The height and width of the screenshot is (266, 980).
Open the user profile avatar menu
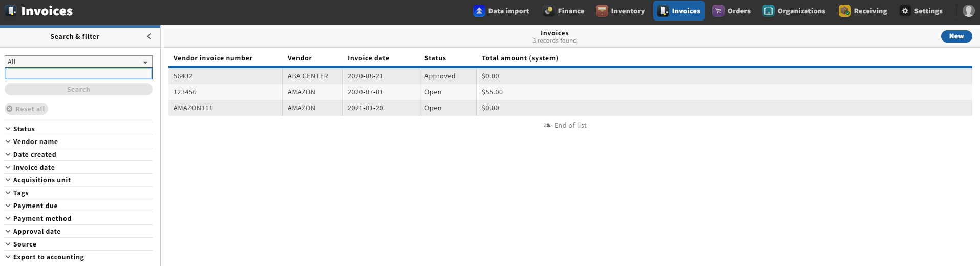pyautogui.click(x=968, y=11)
